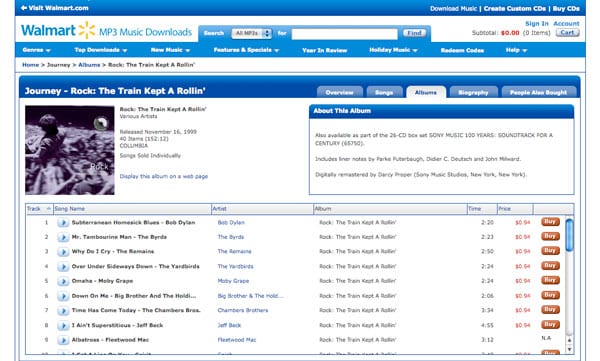Screen dimensions: 600x361
Task: Open Fleetwood Mac artist link
Action: pos(237,340)
